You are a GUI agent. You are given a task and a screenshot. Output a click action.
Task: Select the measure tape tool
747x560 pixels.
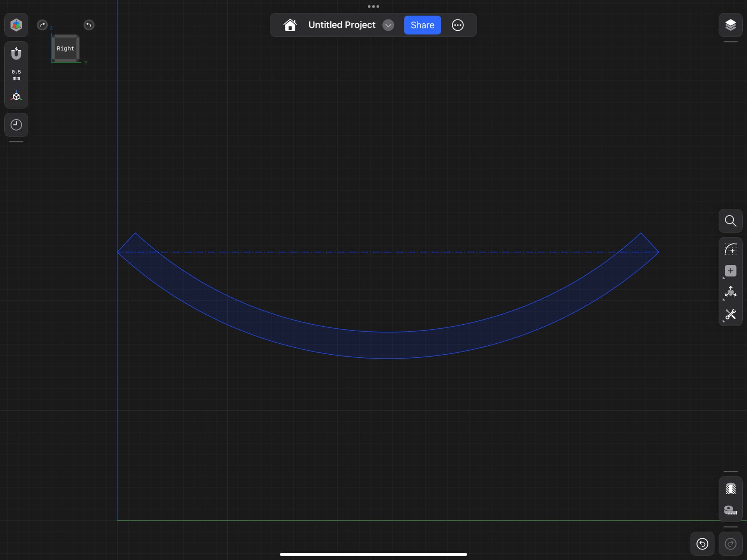[x=730, y=510]
